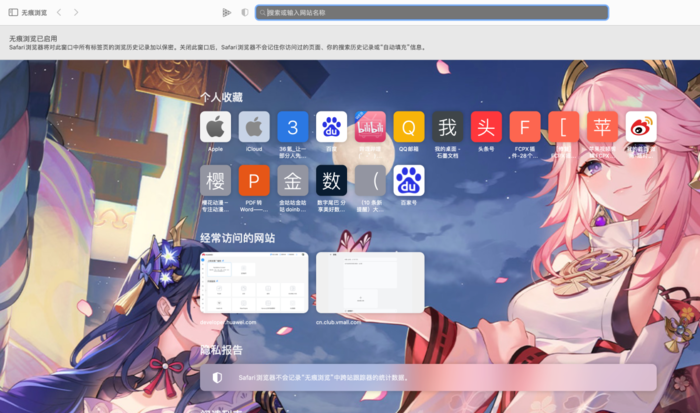700x413 pixels.
Task: Open the developer.huawei.com frequently visited thumbnail
Action: coord(254,283)
